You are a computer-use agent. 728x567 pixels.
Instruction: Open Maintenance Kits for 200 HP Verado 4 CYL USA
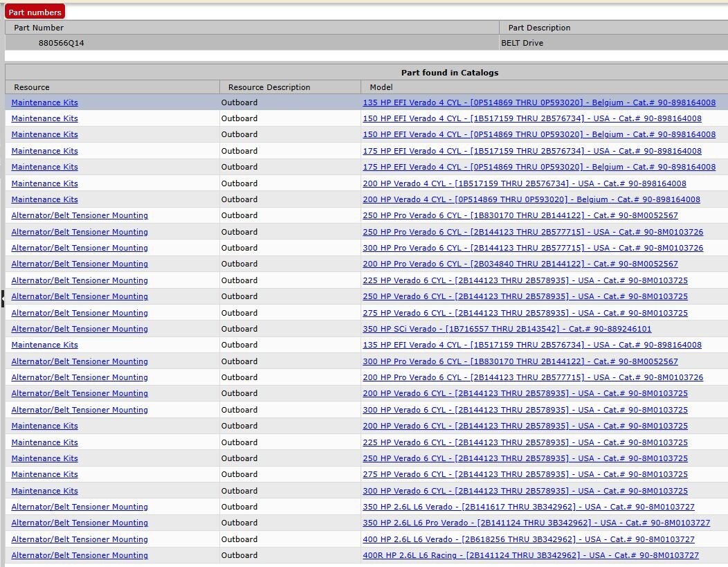tap(44, 183)
